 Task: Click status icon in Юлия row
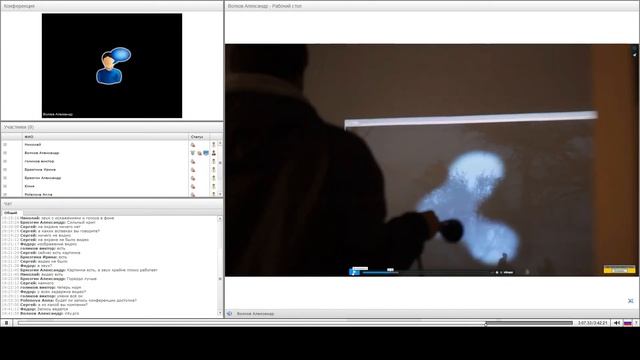[x=193, y=187]
